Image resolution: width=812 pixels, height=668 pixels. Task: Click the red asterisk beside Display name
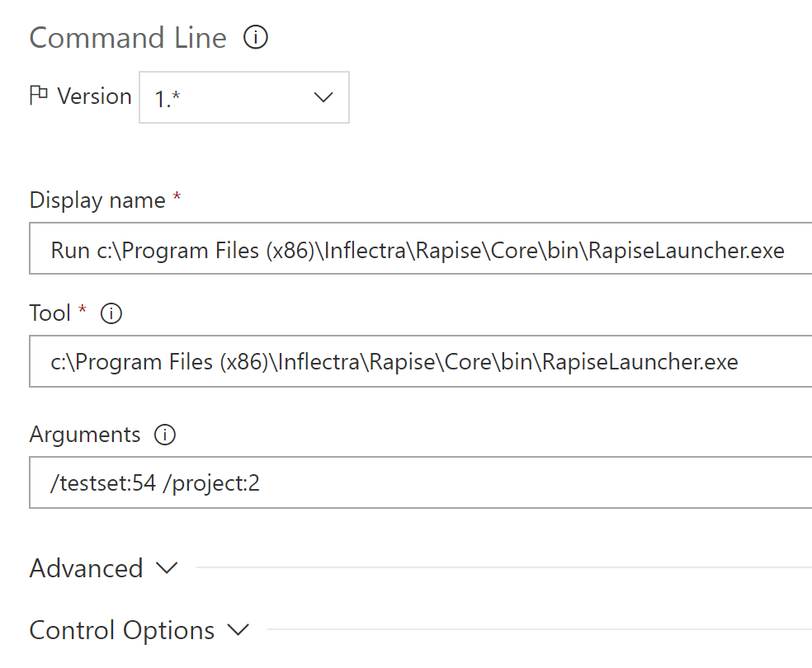pyautogui.click(x=177, y=199)
